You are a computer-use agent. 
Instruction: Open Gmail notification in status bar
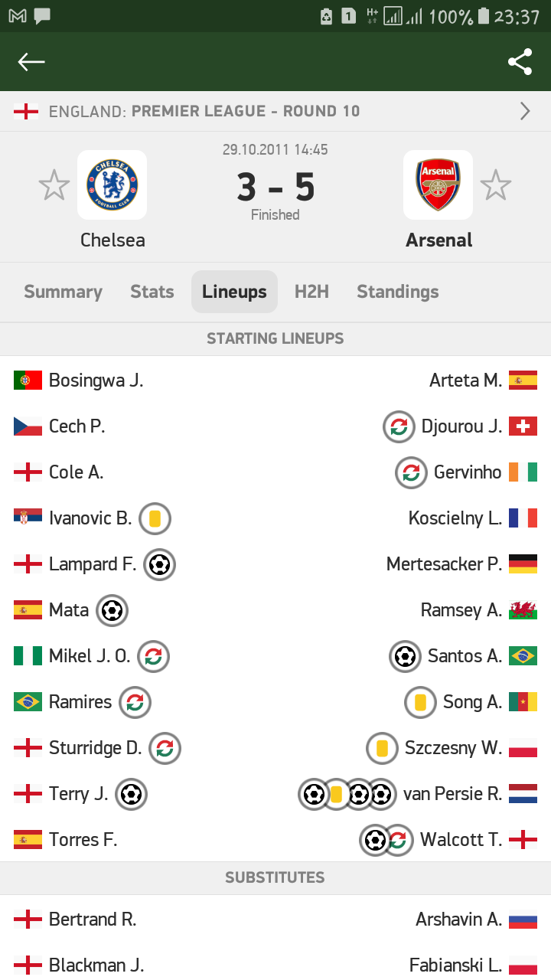18,15
